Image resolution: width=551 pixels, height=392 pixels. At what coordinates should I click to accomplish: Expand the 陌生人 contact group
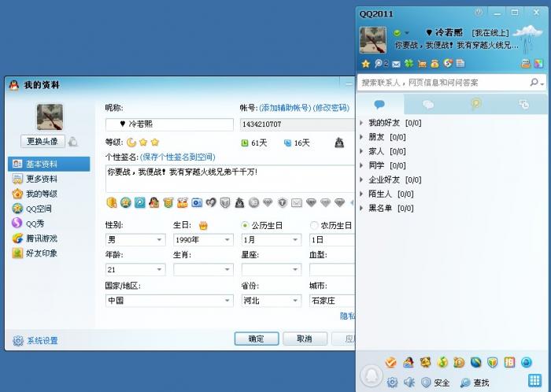[361, 194]
